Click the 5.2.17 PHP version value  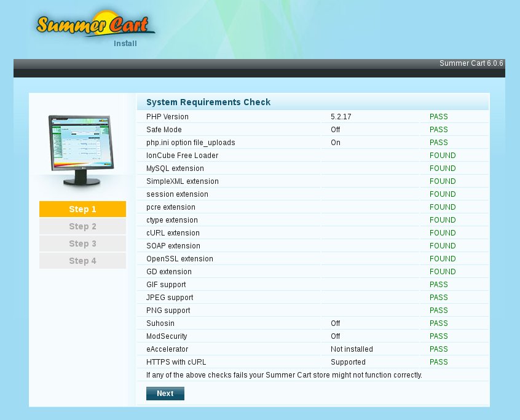point(341,117)
